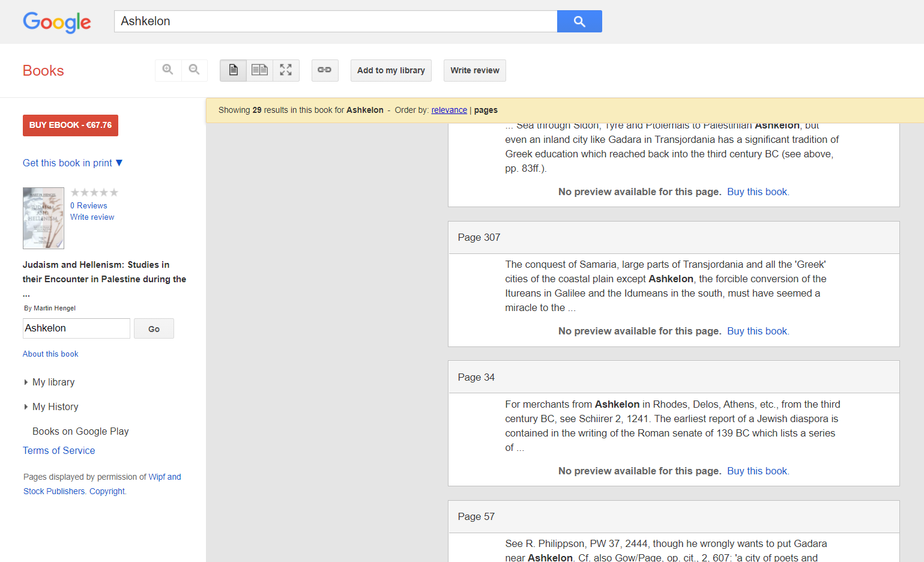Click the Add to my library button
This screenshot has width=924, height=562.
coord(391,70)
